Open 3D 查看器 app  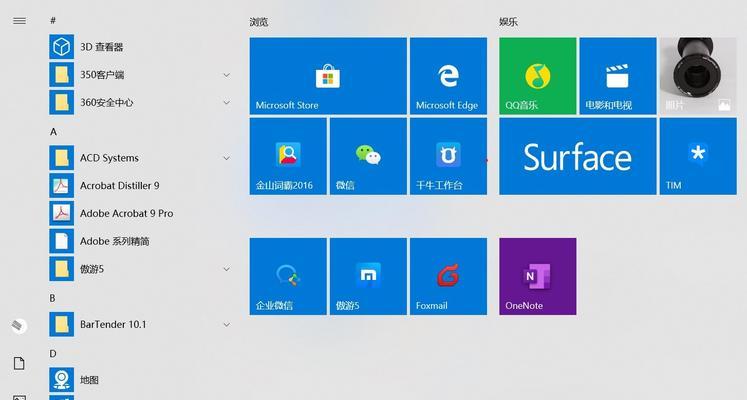point(139,47)
